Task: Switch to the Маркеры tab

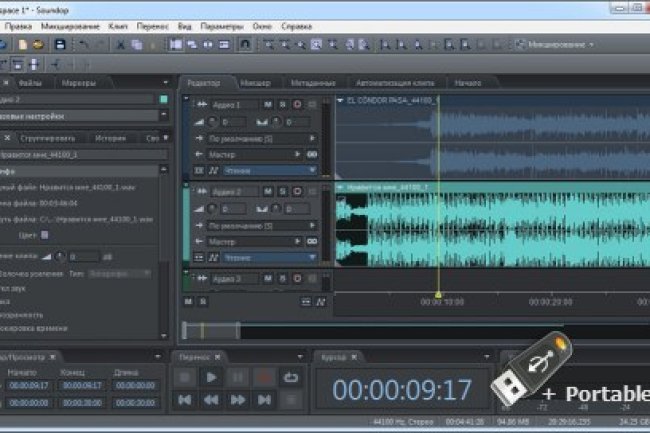Action: [79, 83]
